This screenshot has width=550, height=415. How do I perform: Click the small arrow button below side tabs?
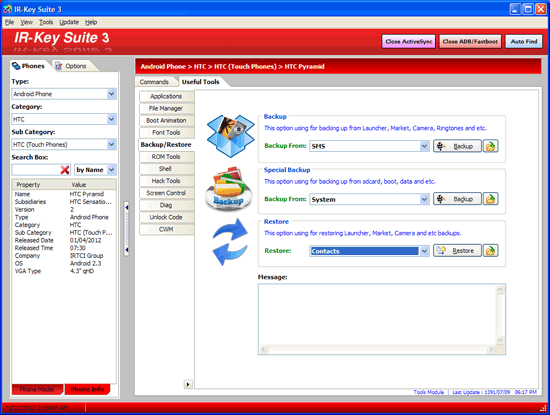coord(188,384)
